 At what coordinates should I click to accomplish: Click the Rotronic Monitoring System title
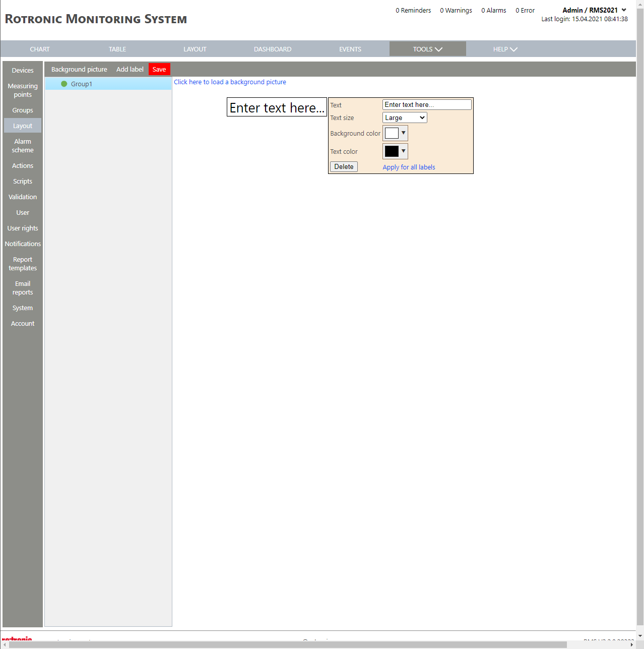(96, 19)
